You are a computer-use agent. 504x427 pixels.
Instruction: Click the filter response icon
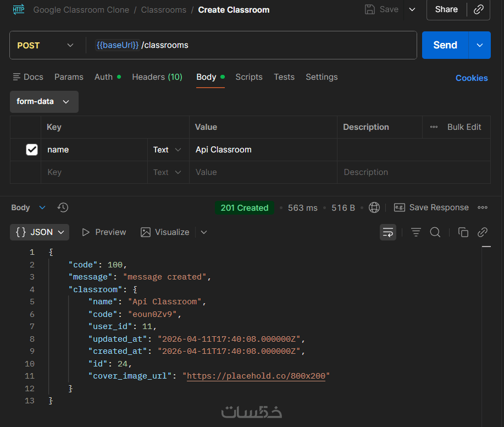(x=416, y=232)
